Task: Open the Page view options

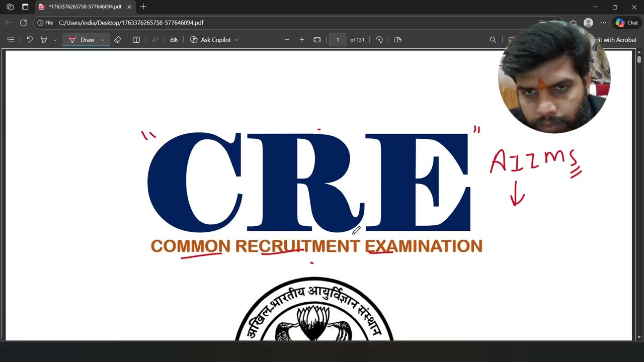Action: [x=398, y=40]
